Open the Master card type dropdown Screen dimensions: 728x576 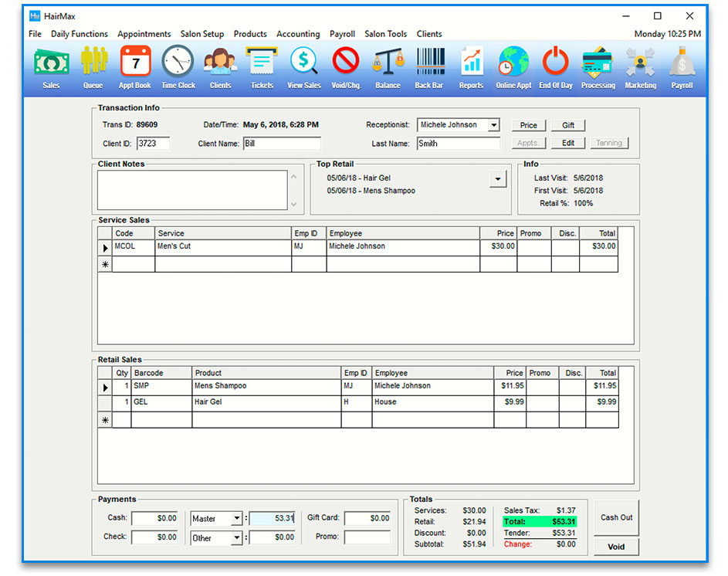tap(236, 519)
